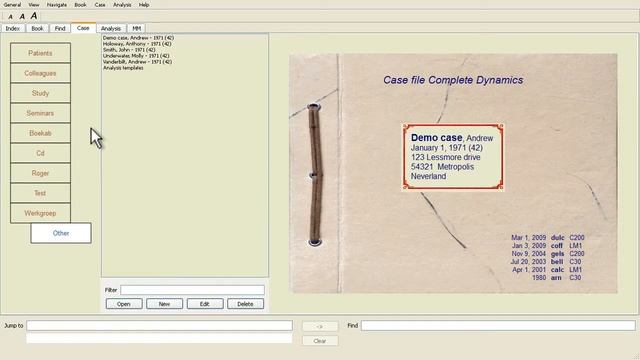Select the medium font size A icon
This screenshot has height=360, width=640.
(x=22, y=16)
